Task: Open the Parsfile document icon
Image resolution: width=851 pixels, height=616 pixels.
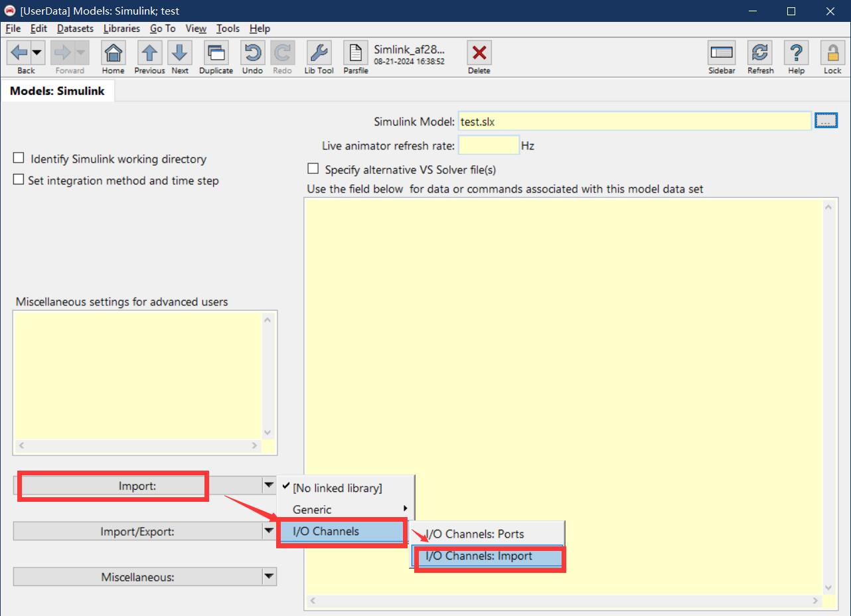Action: (356, 52)
